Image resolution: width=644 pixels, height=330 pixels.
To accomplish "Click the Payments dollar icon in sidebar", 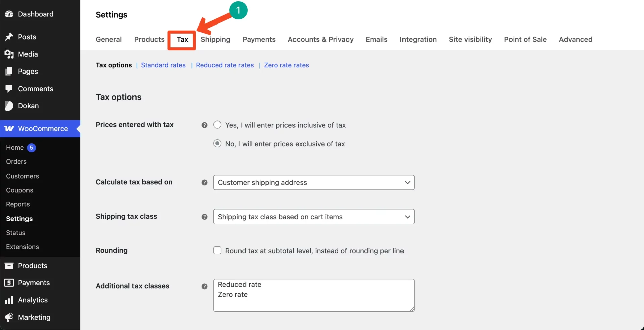I will coord(9,283).
